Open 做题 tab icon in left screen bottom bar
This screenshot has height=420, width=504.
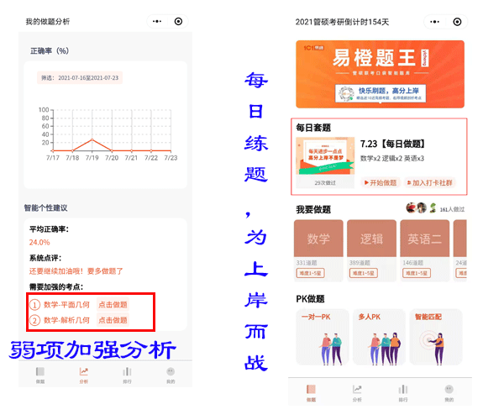40,372
